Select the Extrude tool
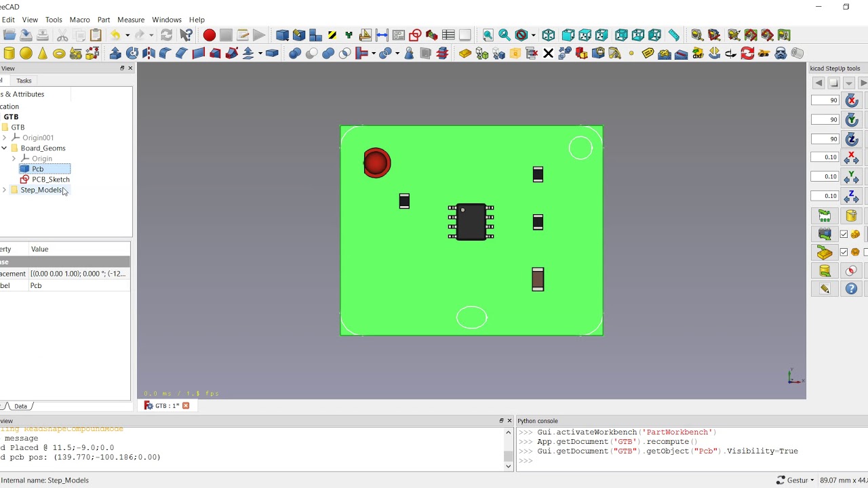 (x=115, y=53)
